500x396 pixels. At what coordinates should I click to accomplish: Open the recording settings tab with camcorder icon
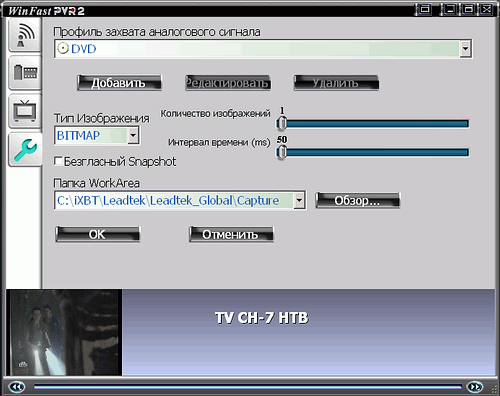(25, 73)
